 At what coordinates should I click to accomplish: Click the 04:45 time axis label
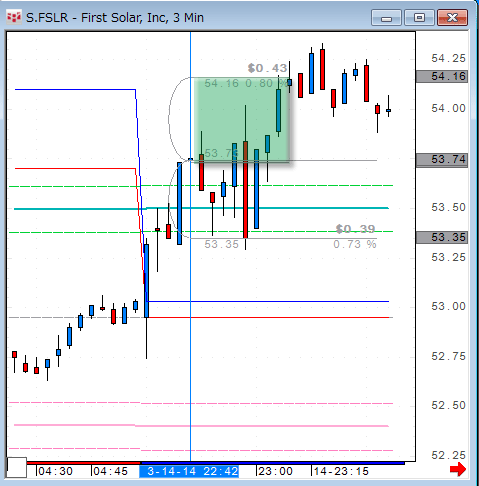tap(110, 471)
